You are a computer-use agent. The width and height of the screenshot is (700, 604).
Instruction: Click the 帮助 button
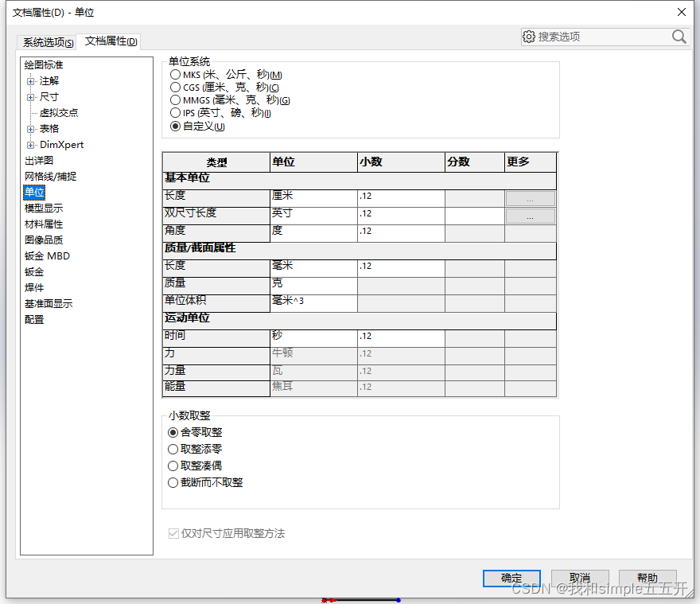click(x=647, y=578)
